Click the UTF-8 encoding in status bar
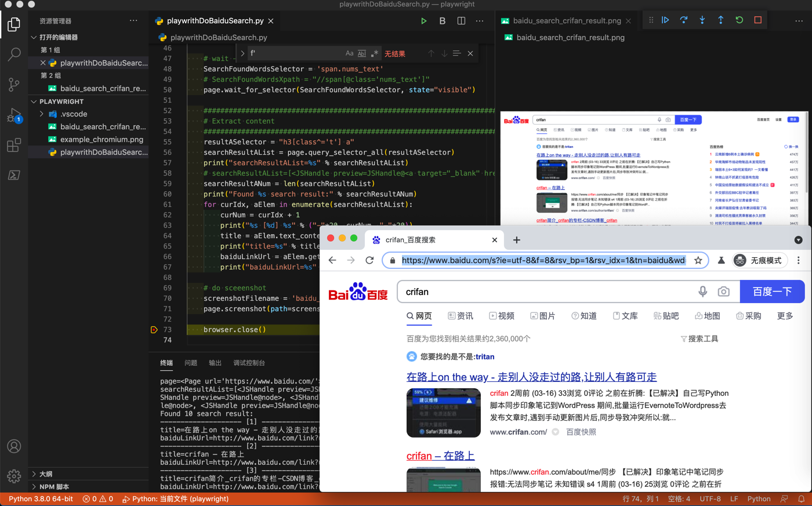 pos(710,499)
